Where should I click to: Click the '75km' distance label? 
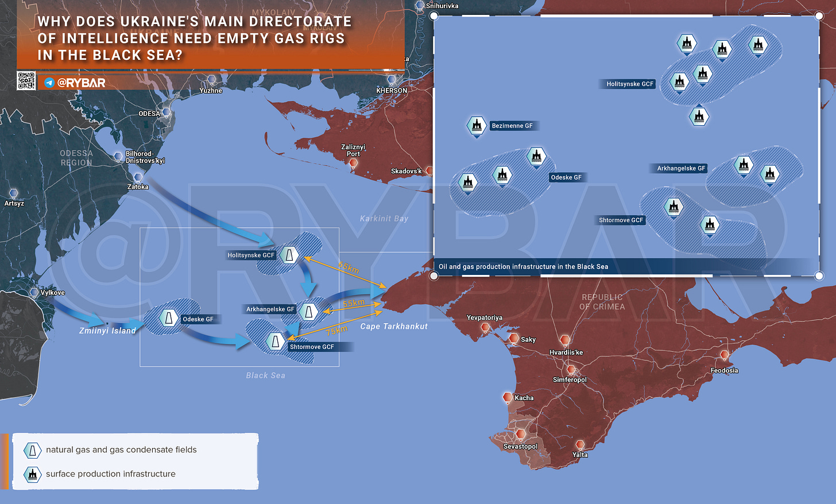click(337, 331)
